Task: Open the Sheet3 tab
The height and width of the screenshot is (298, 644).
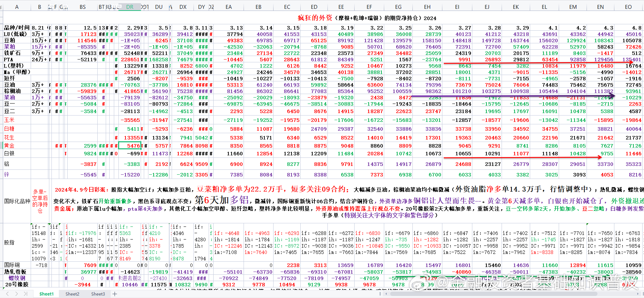Action: pos(98,294)
